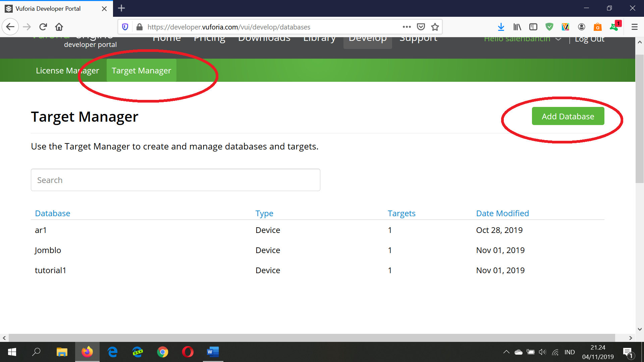The height and width of the screenshot is (362, 644).
Task: Sort by Database column header
Action: (x=53, y=213)
